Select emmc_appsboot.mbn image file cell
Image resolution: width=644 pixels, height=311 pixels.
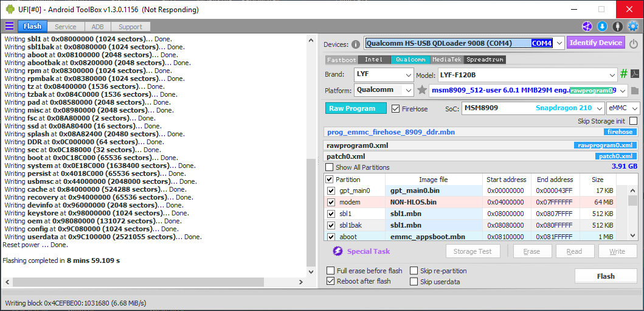434,237
